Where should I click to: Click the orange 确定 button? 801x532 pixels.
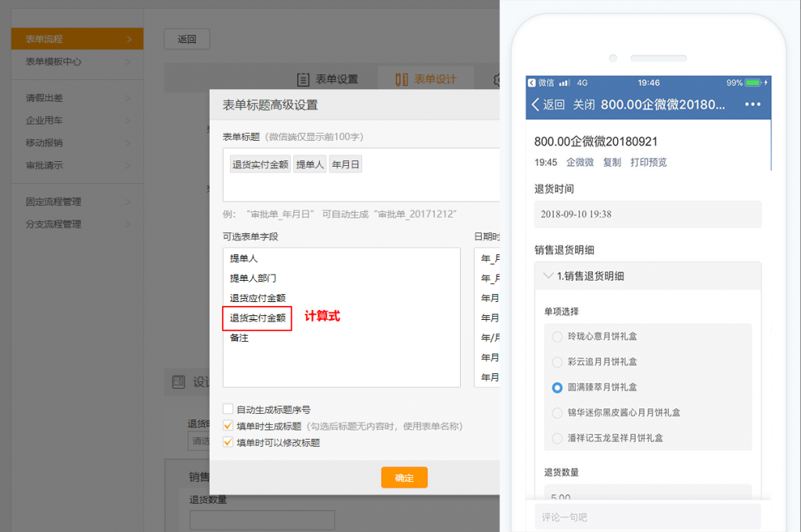tap(404, 477)
